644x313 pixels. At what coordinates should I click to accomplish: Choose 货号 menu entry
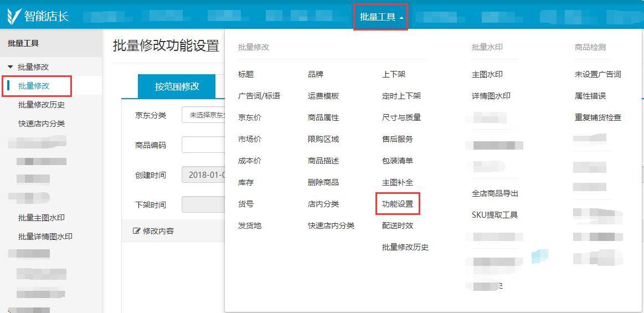click(x=246, y=204)
